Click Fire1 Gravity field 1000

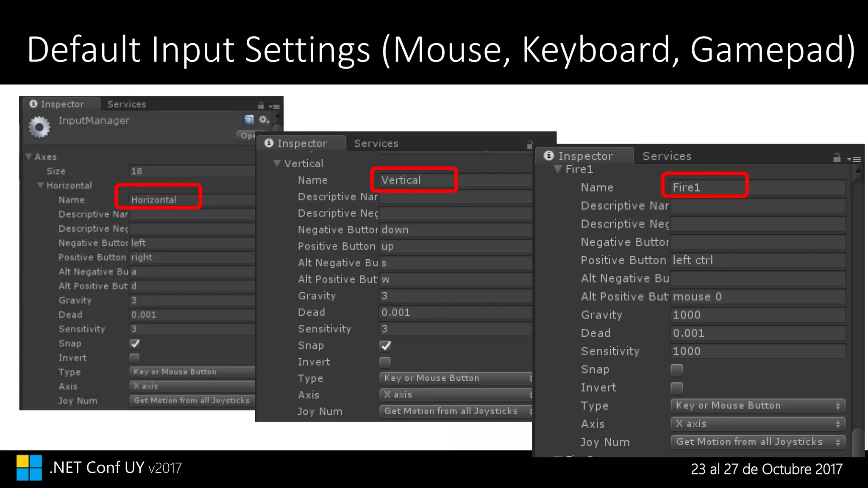click(758, 315)
